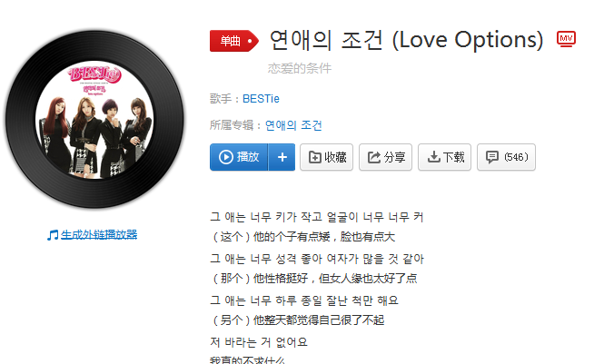Open artist page BESTie link
This screenshot has width=604, height=364.
[261, 99]
